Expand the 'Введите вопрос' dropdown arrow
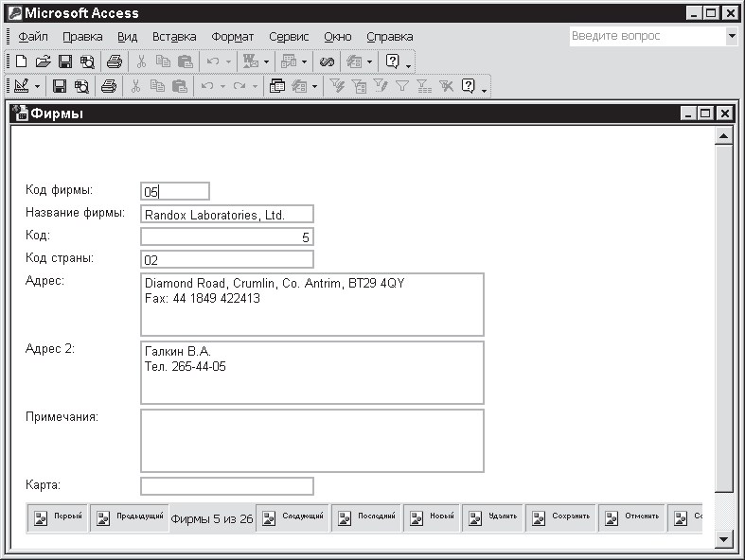Viewport: 745px width, 560px height. (x=732, y=37)
